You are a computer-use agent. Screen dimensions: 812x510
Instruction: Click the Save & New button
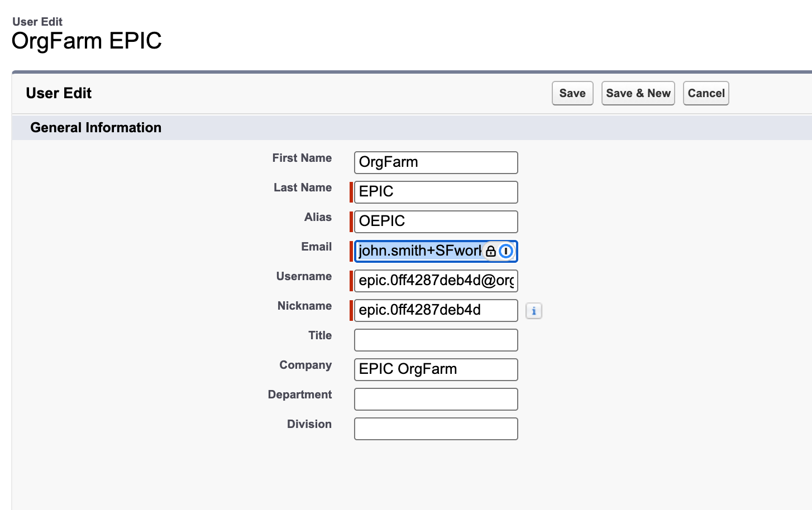[638, 93]
